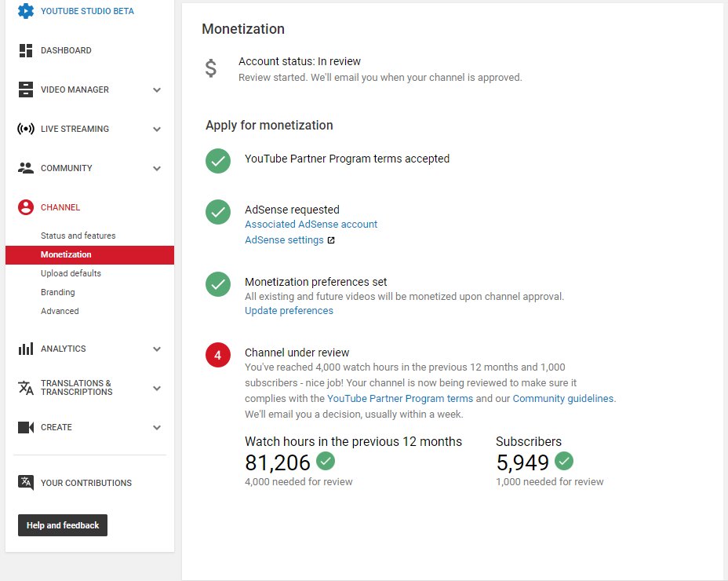Click the Create camera icon
Viewport: 728px width, 581px height.
click(26, 427)
